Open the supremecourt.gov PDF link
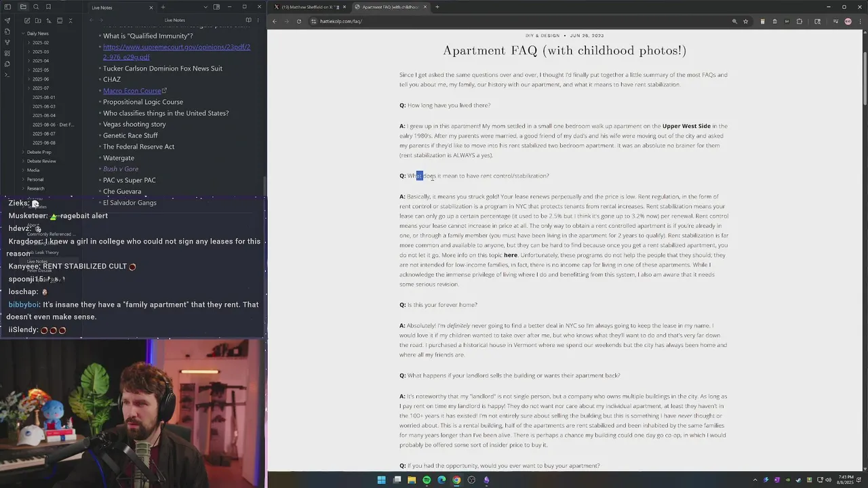Viewport: 868px width, 488px height. (x=176, y=52)
